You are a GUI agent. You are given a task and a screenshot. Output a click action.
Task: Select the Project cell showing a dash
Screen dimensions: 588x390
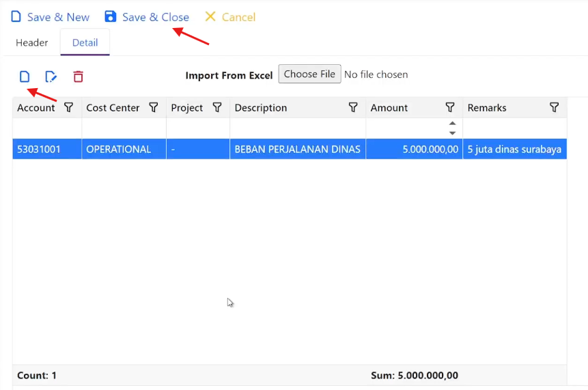point(198,149)
